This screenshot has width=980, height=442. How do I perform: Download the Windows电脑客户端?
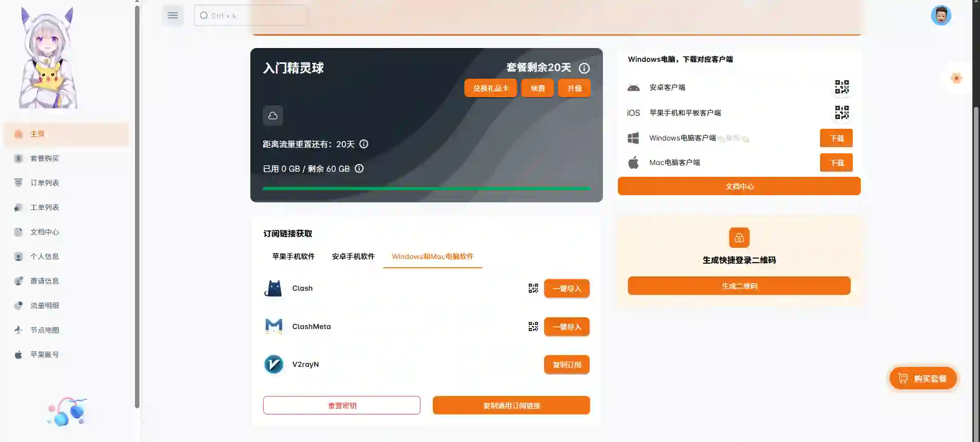[836, 138]
